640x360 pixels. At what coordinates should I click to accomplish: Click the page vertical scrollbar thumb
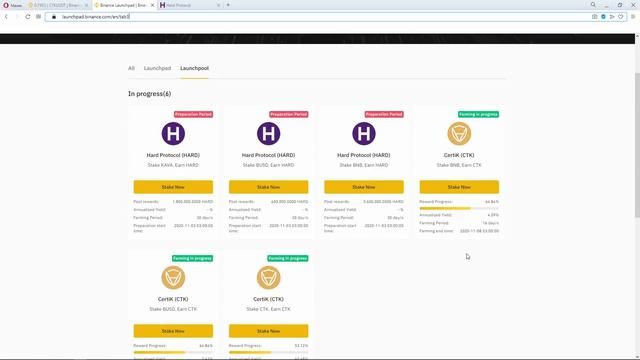coord(637,145)
